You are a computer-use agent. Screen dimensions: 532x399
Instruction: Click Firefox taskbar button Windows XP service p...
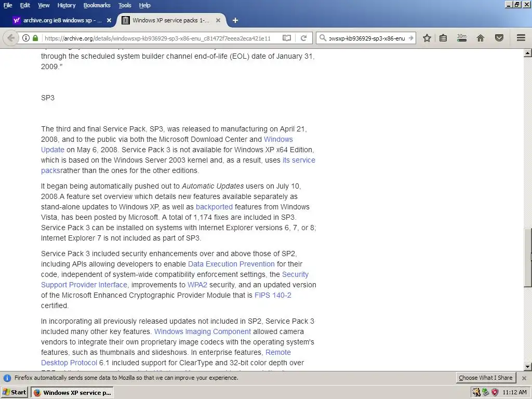click(72, 393)
